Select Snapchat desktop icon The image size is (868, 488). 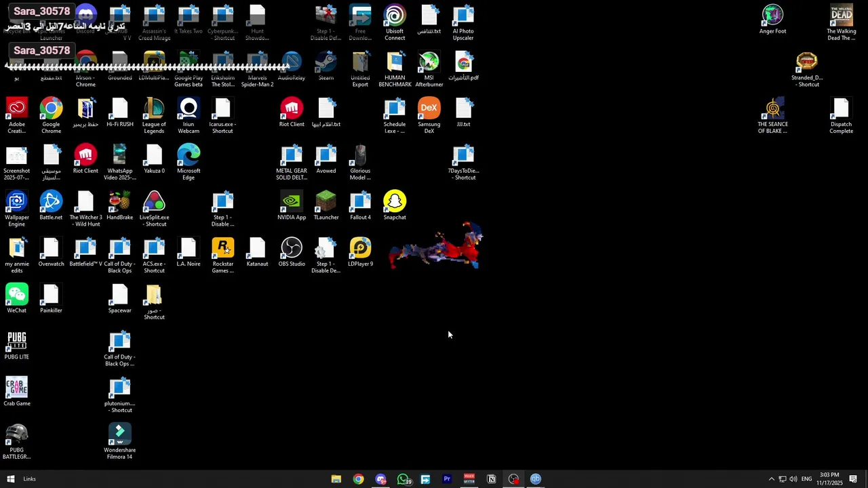[395, 205]
